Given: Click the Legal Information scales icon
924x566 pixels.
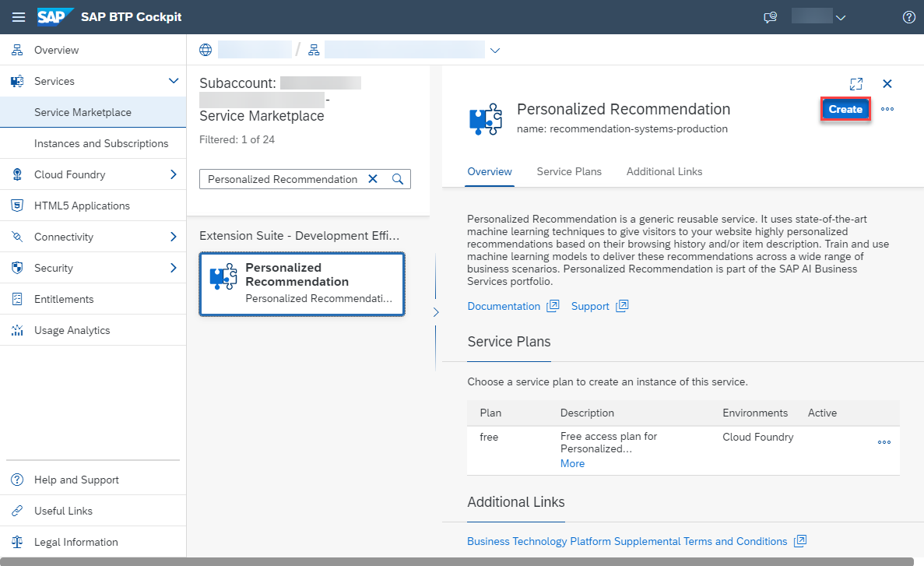Looking at the screenshot, I should click(17, 542).
